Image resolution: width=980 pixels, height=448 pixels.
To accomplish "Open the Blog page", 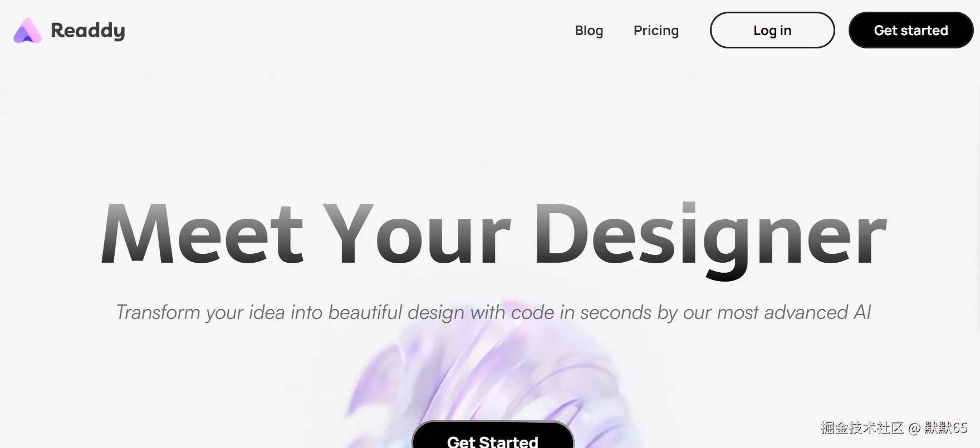I will [589, 31].
